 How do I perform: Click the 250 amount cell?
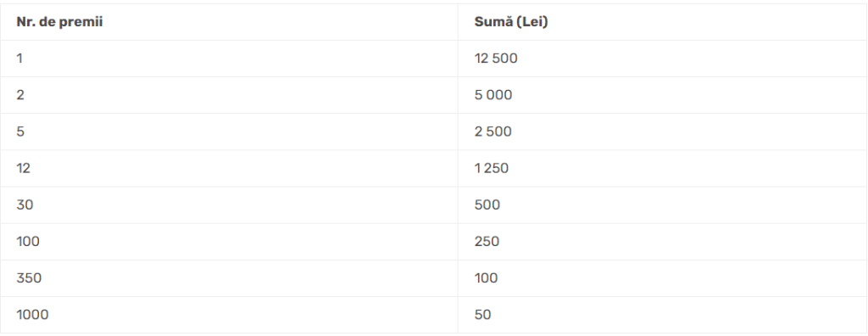click(663, 241)
